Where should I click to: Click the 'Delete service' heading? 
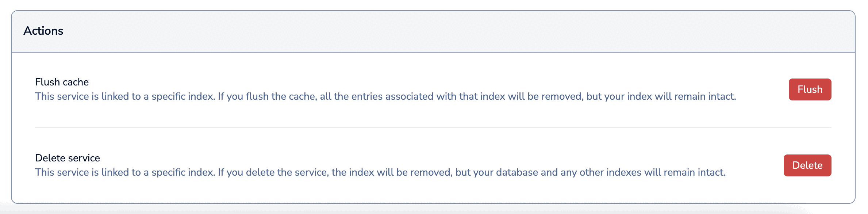click(68, 158)
